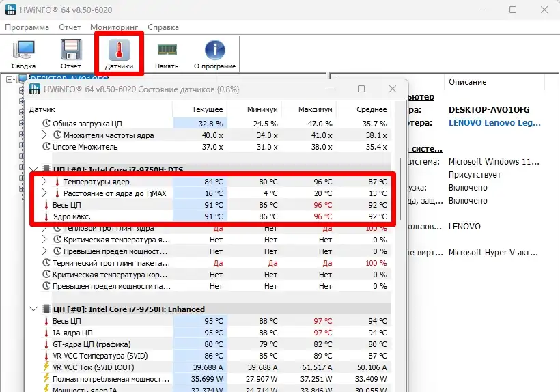The height and width of the screenshot is (392, 560).
Task: Click the Описание column header in main window
Action: [x=468, y=82]
